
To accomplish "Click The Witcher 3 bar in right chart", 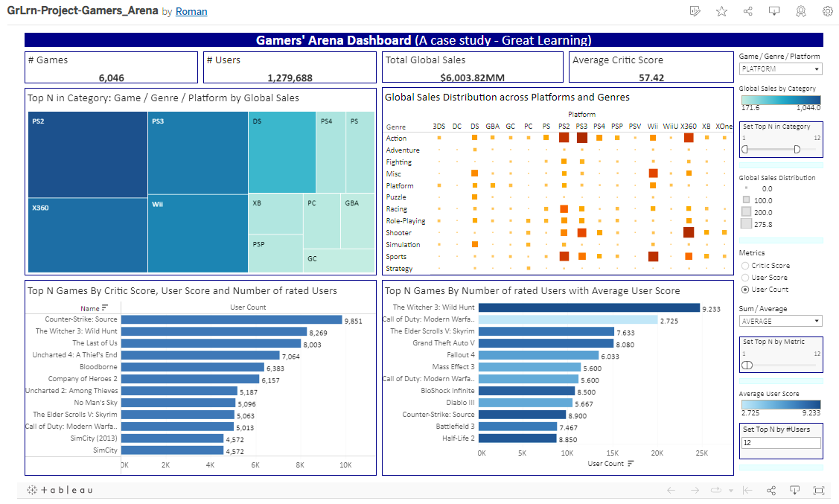I will (589, 307).
